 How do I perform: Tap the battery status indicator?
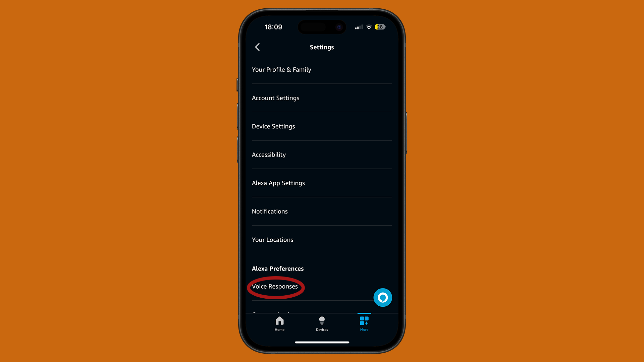click(x=379, y=27)
